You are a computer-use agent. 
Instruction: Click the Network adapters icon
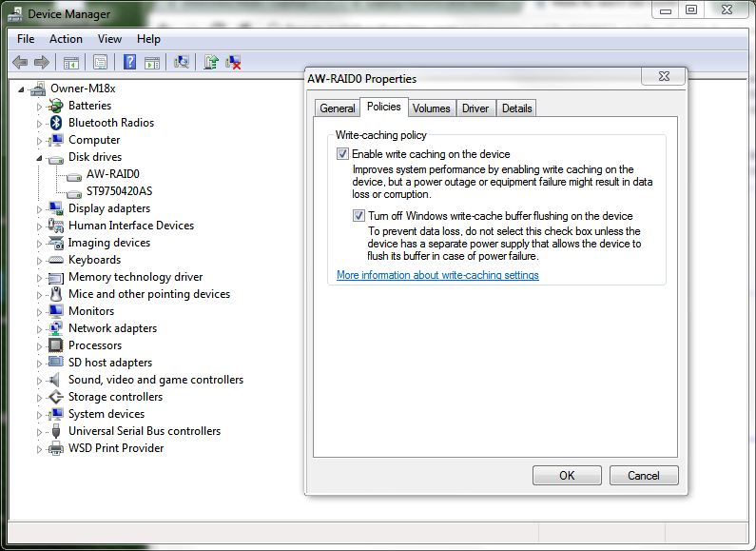tap(56, 328)
